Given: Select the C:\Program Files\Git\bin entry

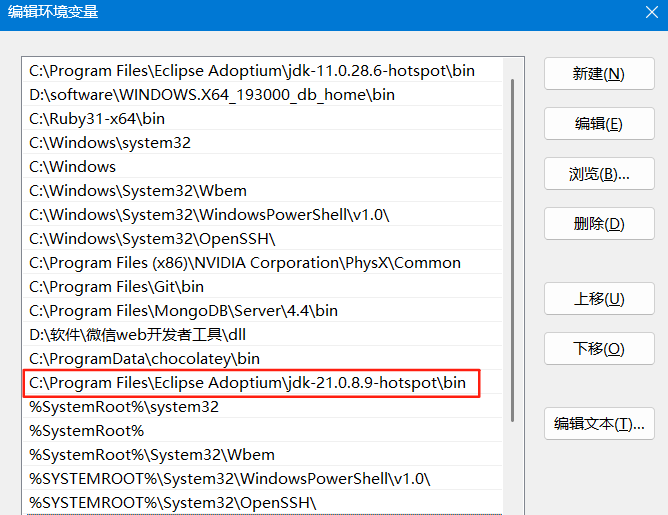Looking at the screenshot, I should pos(263,287).
